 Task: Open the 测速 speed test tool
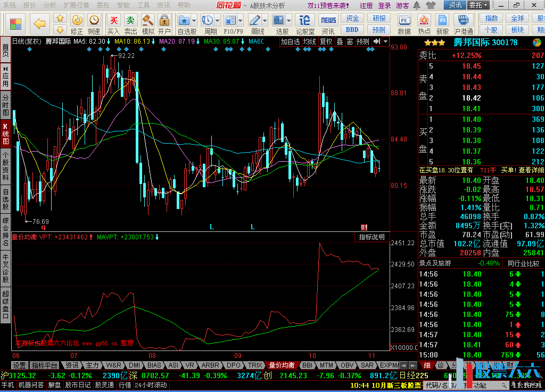click(x=94, y=24)
